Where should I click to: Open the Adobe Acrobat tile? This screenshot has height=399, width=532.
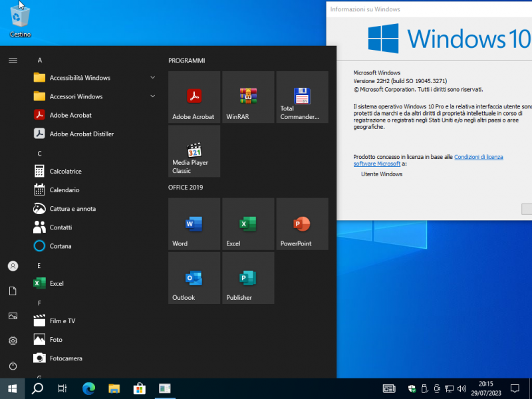(194, 96)
